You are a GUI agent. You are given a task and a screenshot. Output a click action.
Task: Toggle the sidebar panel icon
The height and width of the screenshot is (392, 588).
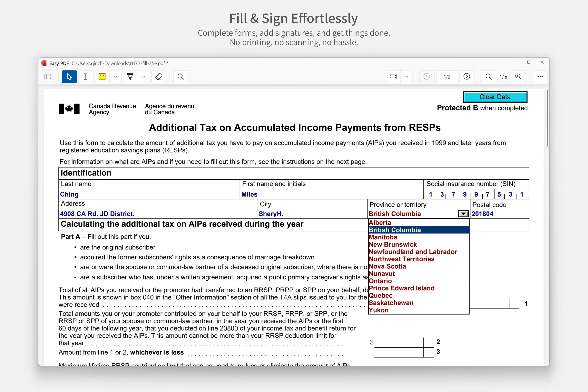[x=47, y=76]
